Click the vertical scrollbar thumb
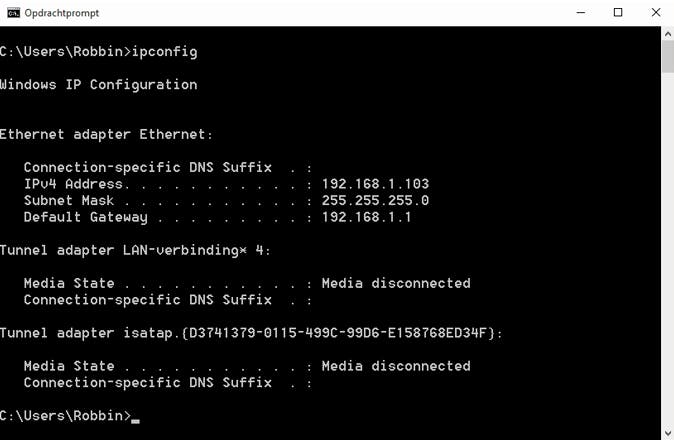 [667, 56]
